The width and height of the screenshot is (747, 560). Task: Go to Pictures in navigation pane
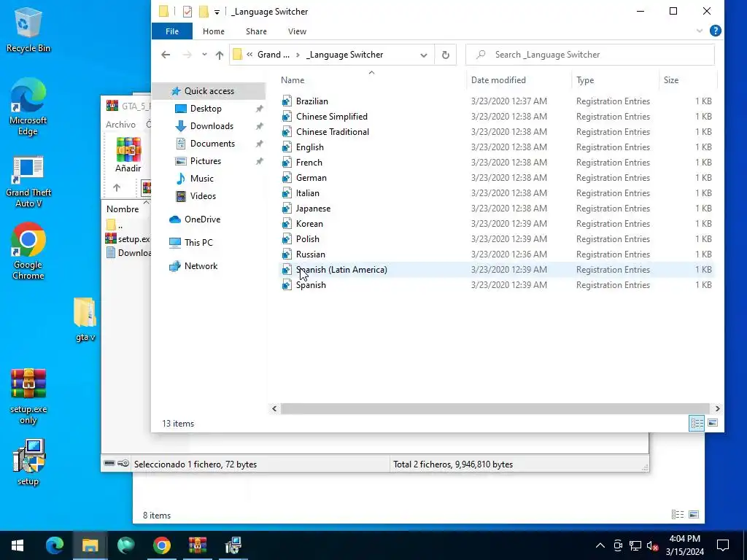[205, 161]
